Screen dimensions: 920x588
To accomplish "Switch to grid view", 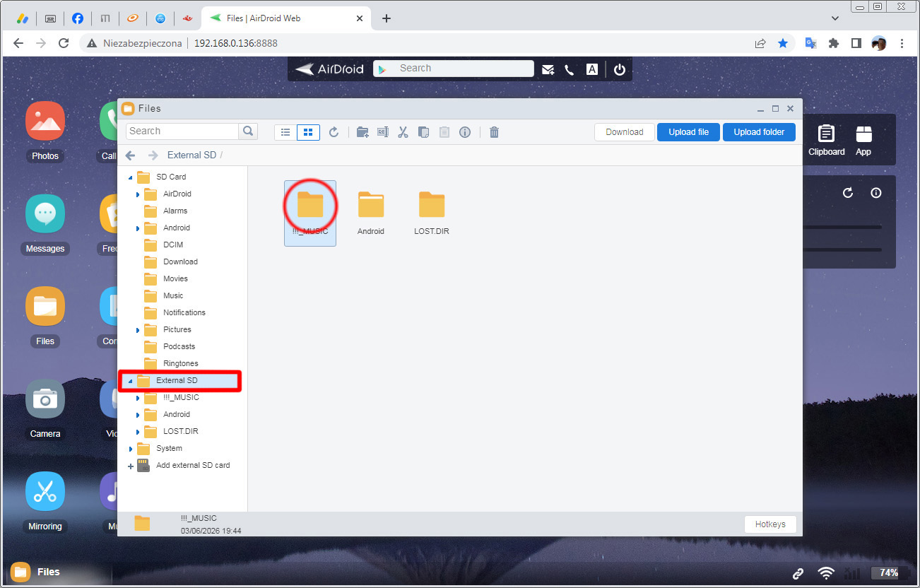I will tap(308, 132).
